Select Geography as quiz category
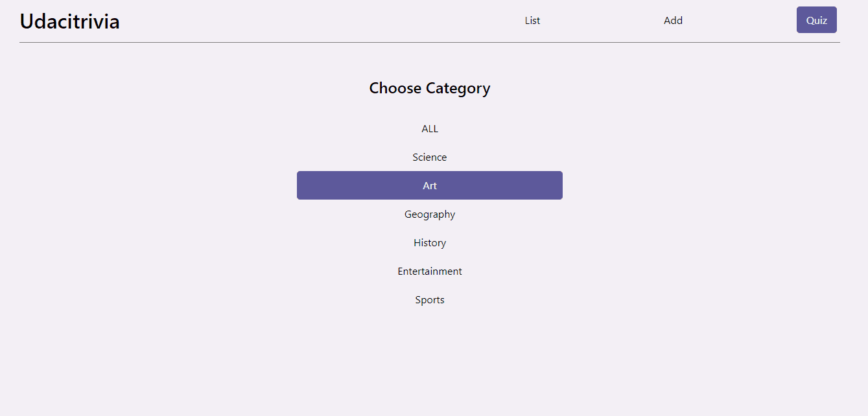The height and width of the screenshot is (416, 868). pyautogui.click(x=430, y=214)
